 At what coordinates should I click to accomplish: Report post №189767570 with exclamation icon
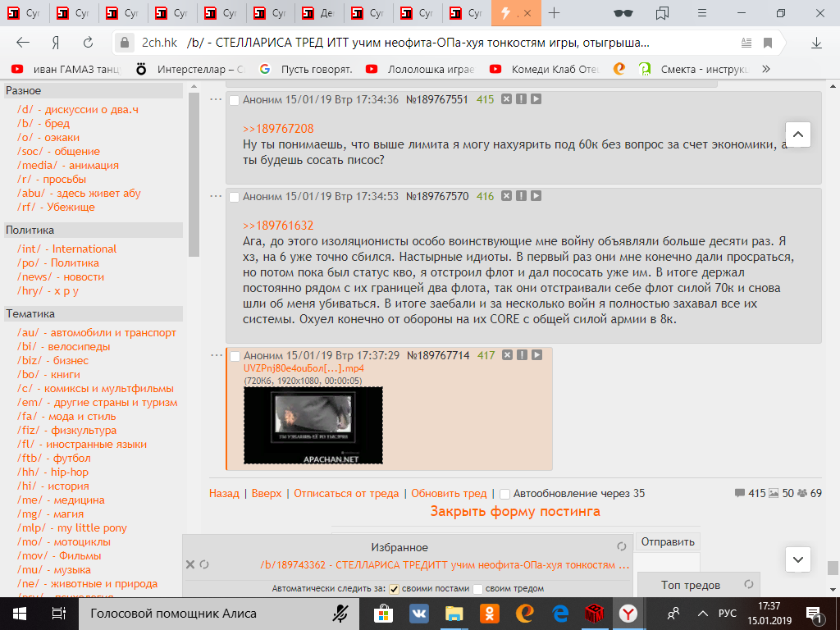[521, 196]
